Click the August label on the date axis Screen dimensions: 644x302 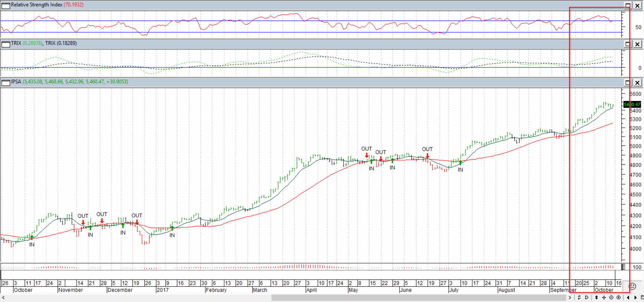coord(507,290)
